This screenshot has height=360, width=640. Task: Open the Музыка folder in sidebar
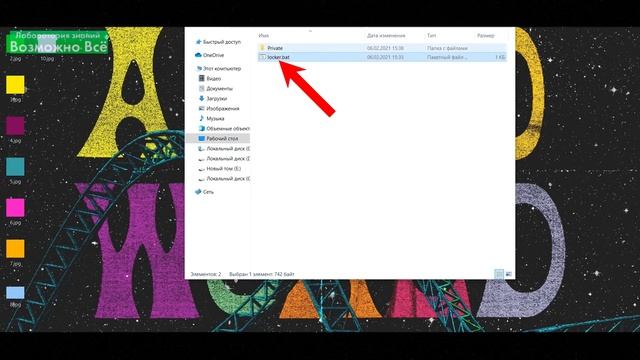(211, 118)
